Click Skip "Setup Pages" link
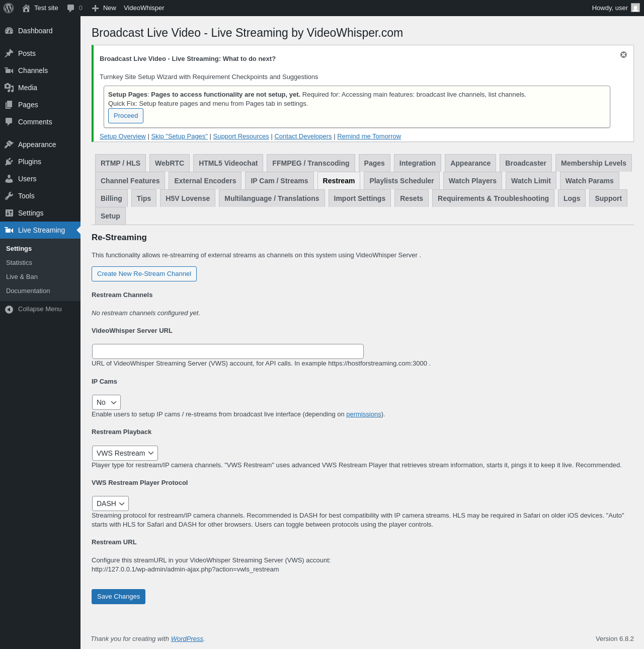This screenshot has height=649, width=644. (180, 136)
